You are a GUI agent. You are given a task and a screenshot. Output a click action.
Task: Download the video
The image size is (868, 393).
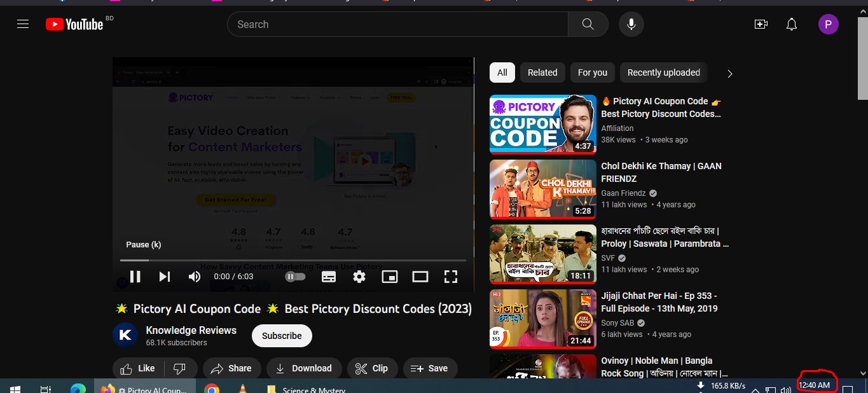tap(304, 368)
